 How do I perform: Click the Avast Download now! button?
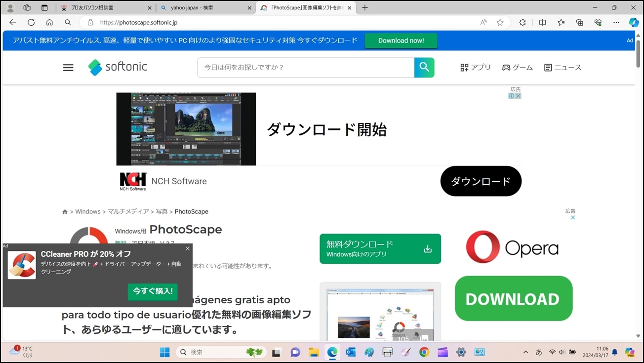tap(401, 40)
